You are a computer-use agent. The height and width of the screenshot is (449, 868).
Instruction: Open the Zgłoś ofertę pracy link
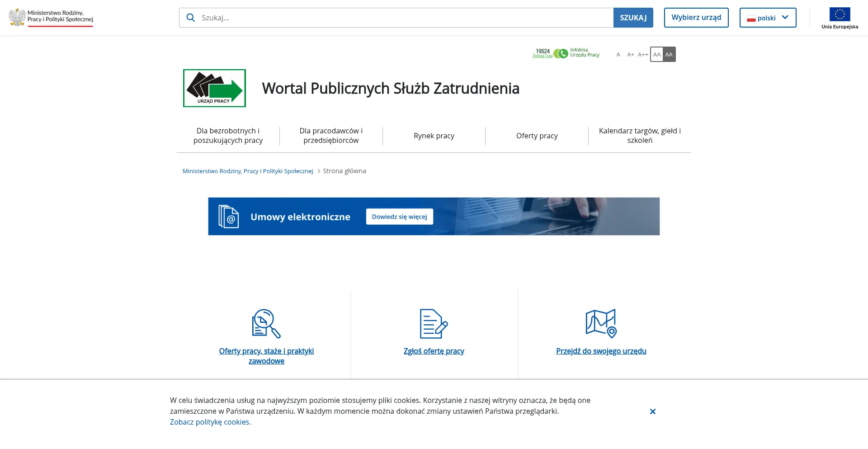coord(434,351)
